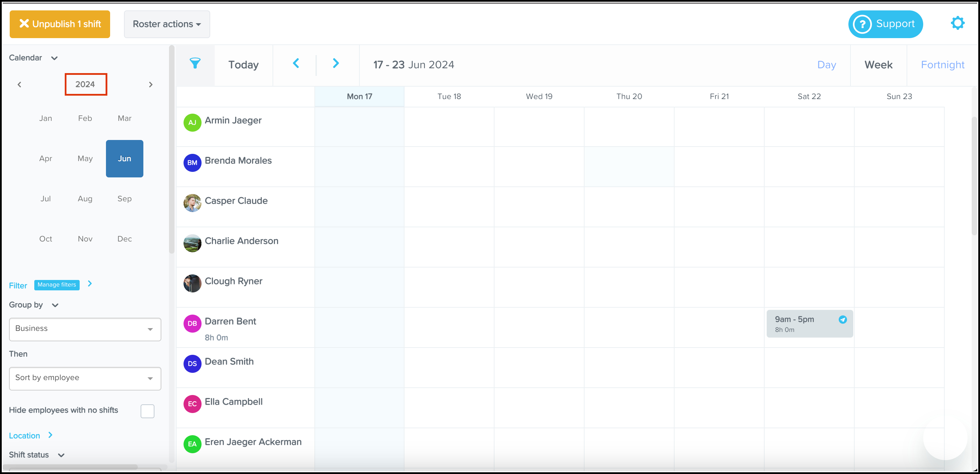Viewport: 980px width, 474px height.
Task: Open the Sort by employee dropdown
Action: coord(85,378)
